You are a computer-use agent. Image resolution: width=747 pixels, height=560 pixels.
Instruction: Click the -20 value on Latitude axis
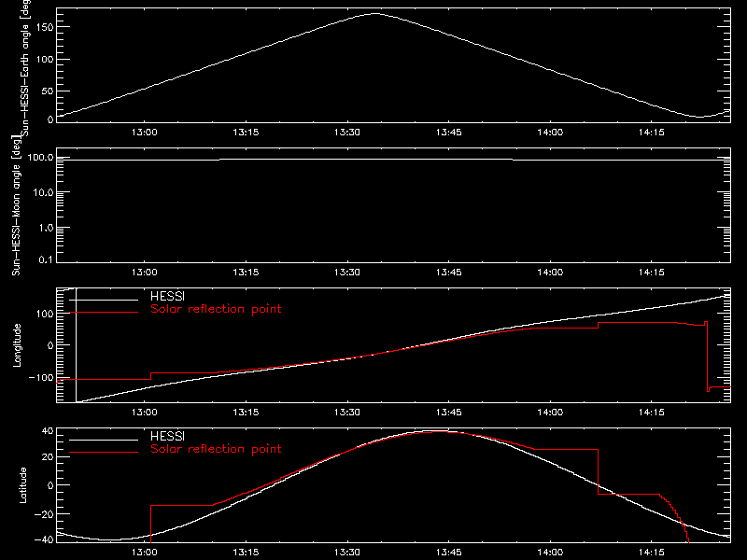tap(44, 514)
